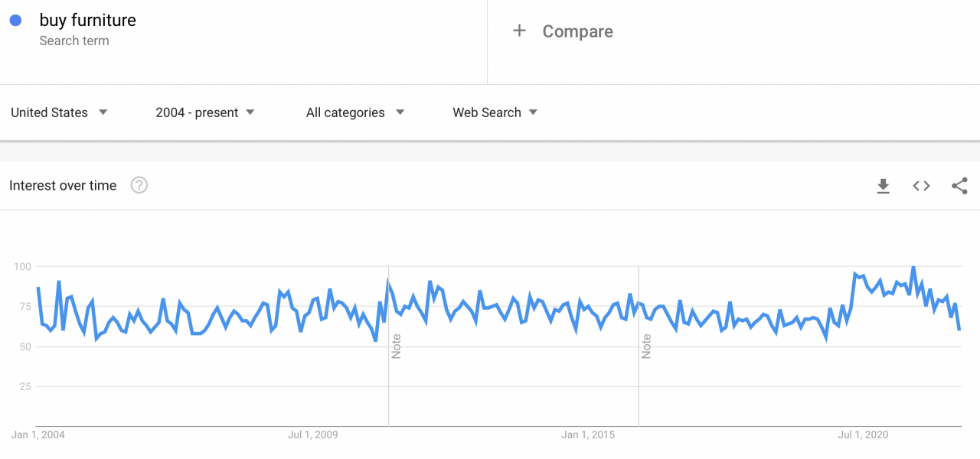This screenshot has height=459, width=980.
Task: Click the chart peak at 100
Action: pyautogui.click(x=913, y=268)
